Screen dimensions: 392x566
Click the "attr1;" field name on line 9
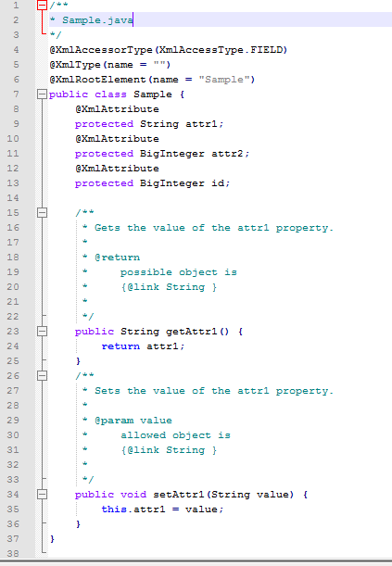(205, 124)
